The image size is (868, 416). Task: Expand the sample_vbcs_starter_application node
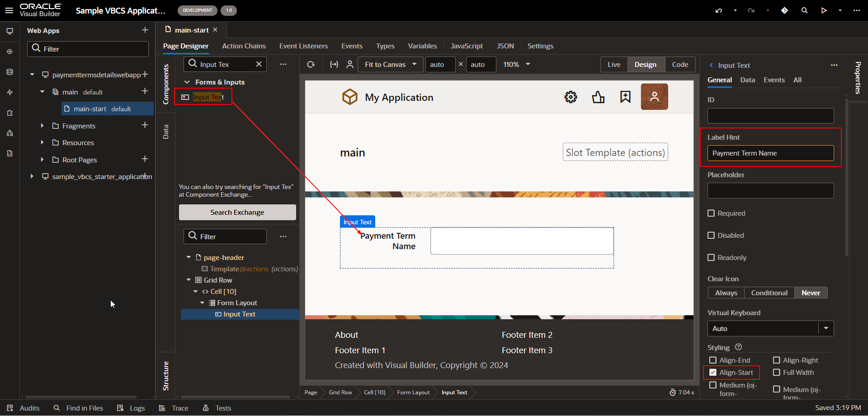coord(32,176)
